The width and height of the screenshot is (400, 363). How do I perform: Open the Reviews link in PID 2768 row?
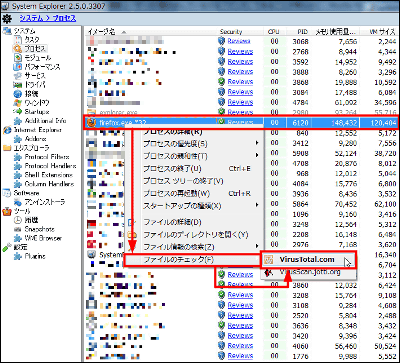pos(240,52)
